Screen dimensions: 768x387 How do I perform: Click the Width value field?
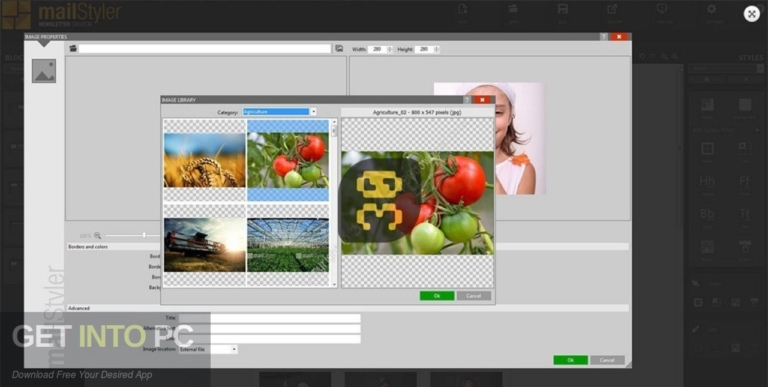tap(377, 49)
